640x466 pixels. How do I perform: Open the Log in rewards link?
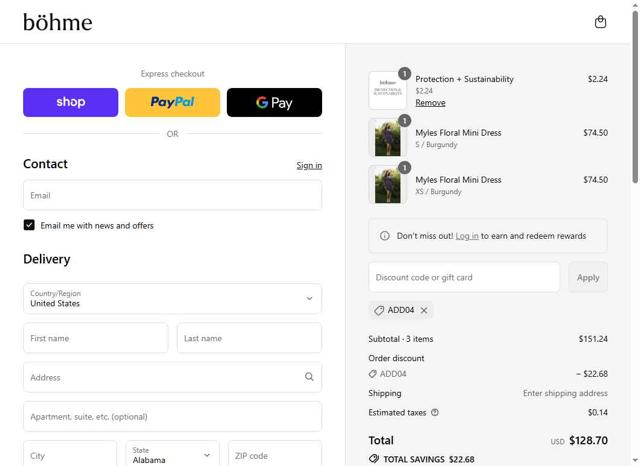point(467,236)
